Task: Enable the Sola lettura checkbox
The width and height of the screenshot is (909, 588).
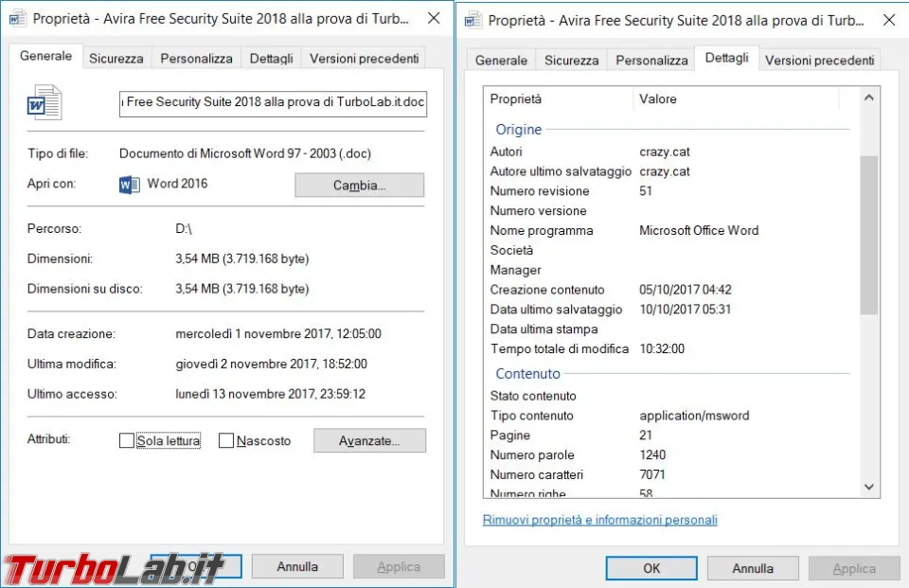Action: 126,440
